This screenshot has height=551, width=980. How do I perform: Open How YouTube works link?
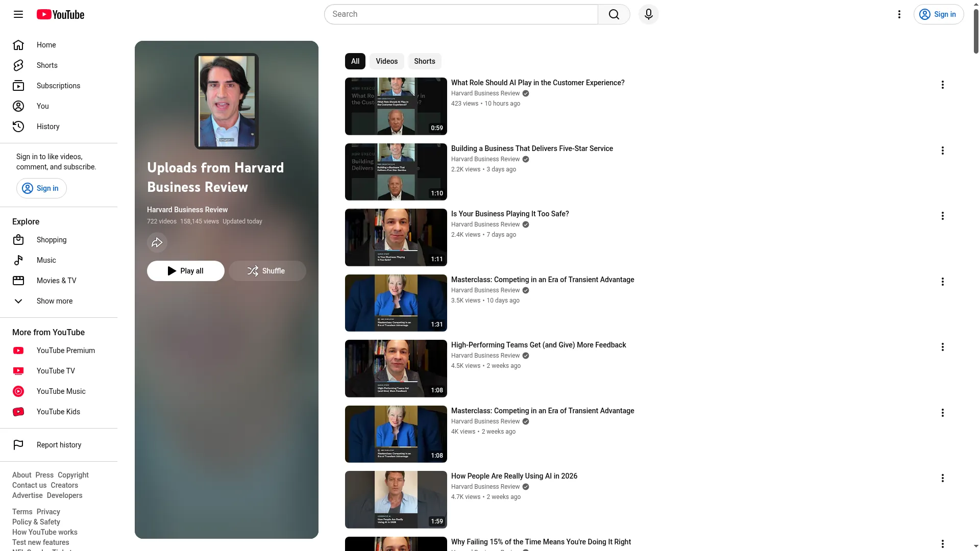tap(45, 532)
